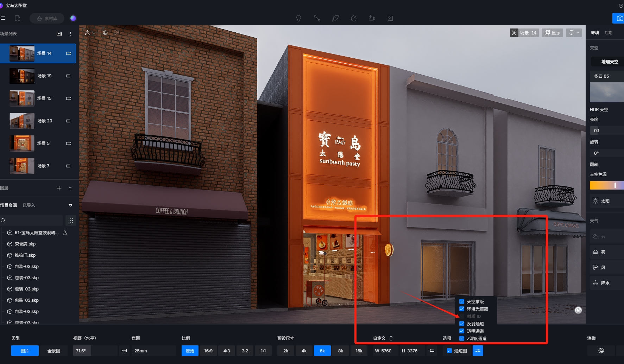The height and width of the screenshot is (364, 624).
Task: Uncheck the 天空蒙版 checkbox
Action: [462, 301]
